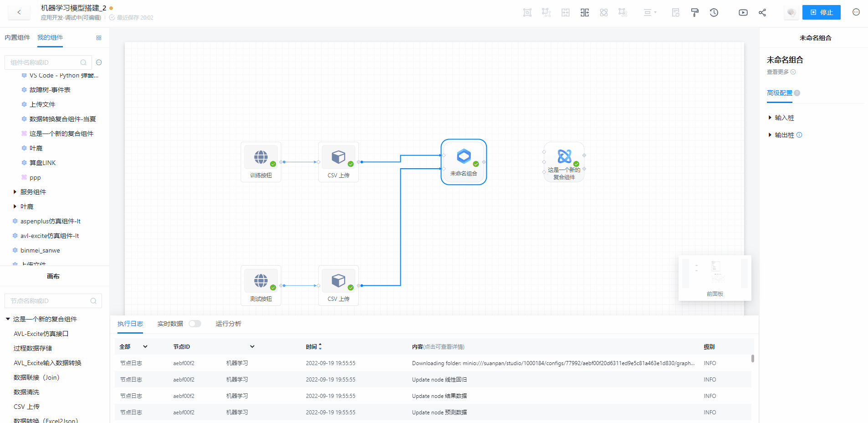Click the play preview icon in toolbar
This screenshot has height=423, width=868.
click(x=743, y=13)
